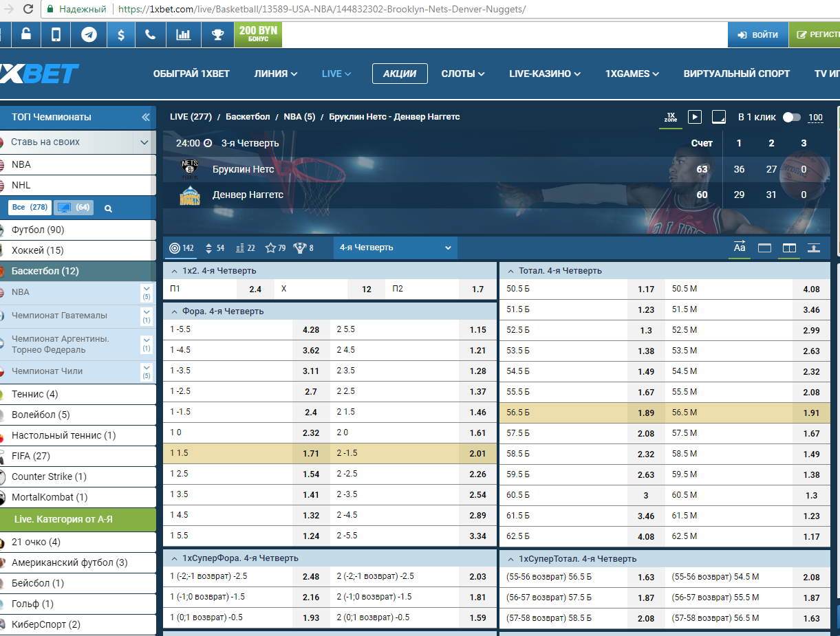Switch to single-column layout icon

click(x=764, y=248)
